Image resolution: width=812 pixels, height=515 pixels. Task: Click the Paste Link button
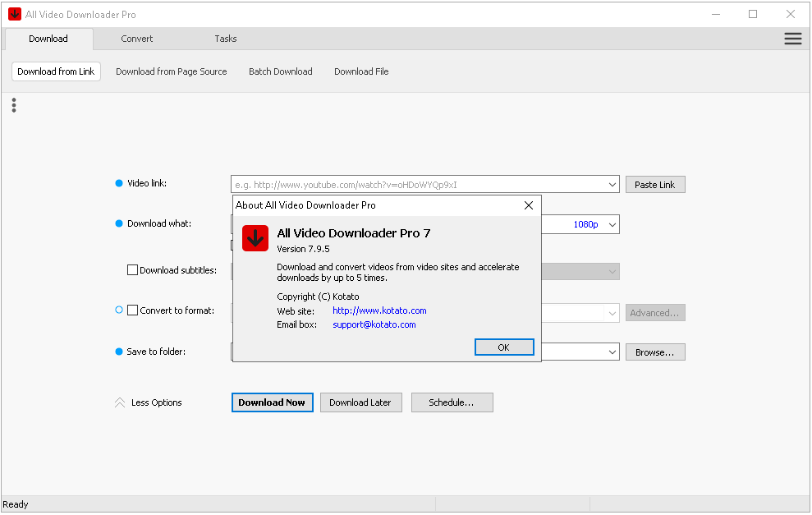coord(655,185)
